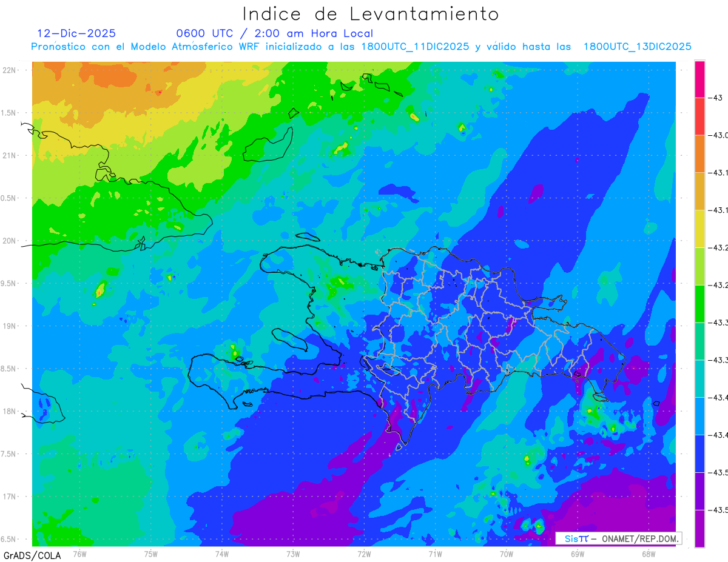Screen dimensions: 728x562
Task: Click the 22N latitude axis label
Action: (x=8, y=70)
